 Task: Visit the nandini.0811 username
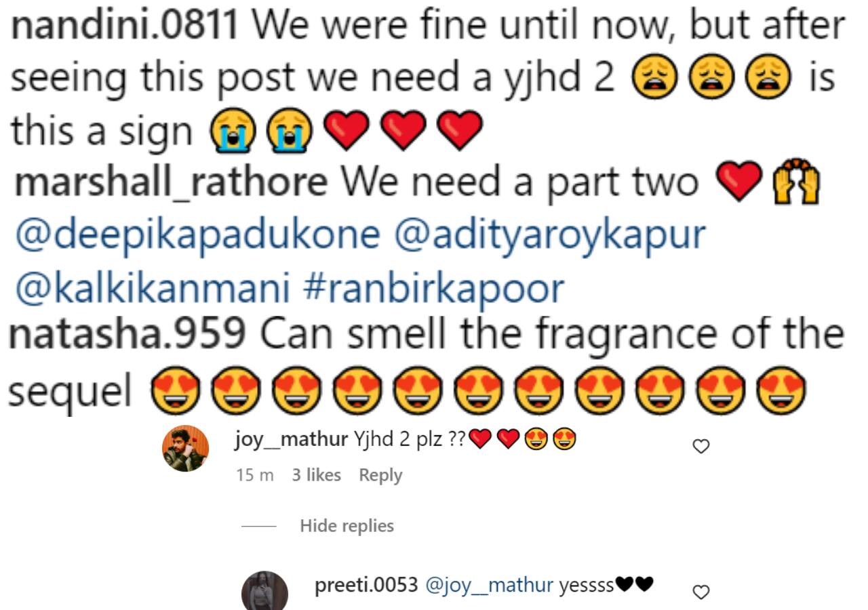pos(125,26)
